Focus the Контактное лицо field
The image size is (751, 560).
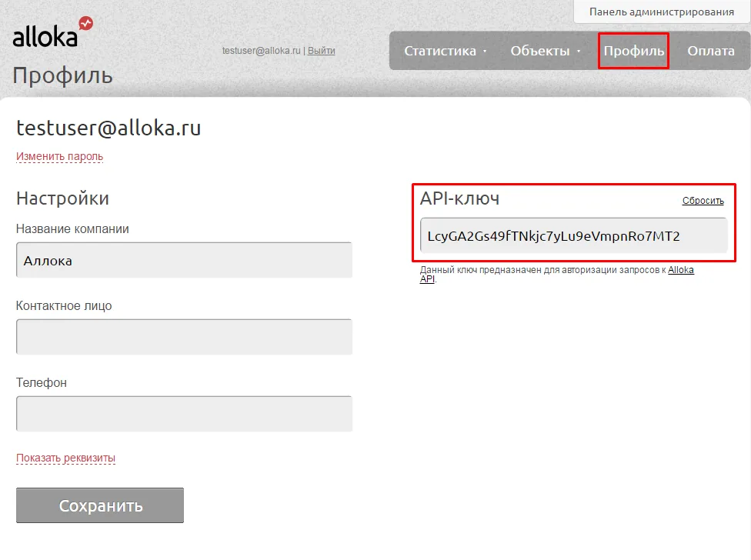[x=185, y=337]
